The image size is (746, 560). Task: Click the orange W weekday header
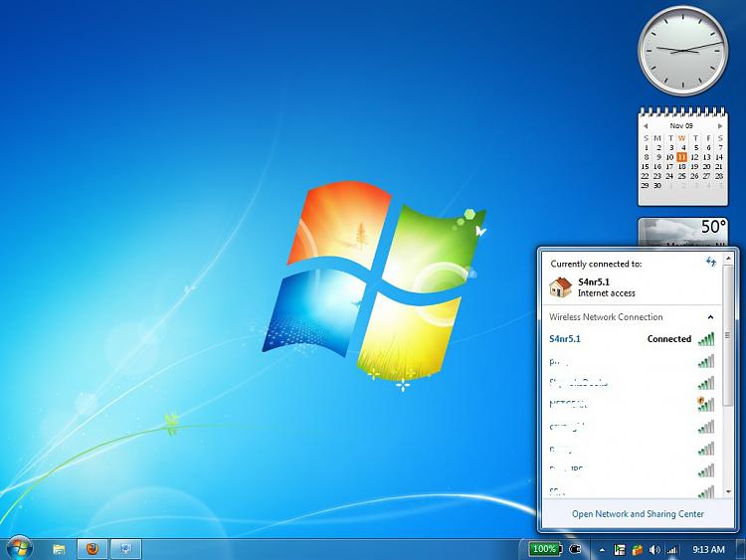point(681,138)
